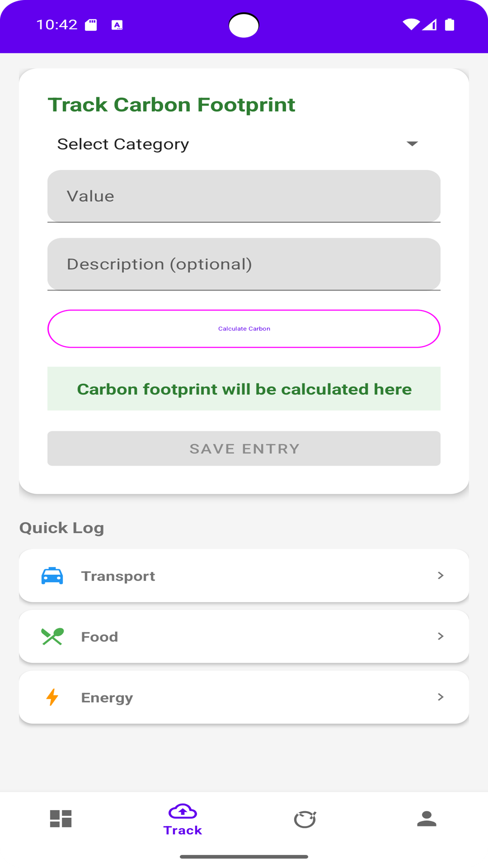Tap the green Food utensils icon
This screenshot has height=868, width=488.
tap(52, 637)
